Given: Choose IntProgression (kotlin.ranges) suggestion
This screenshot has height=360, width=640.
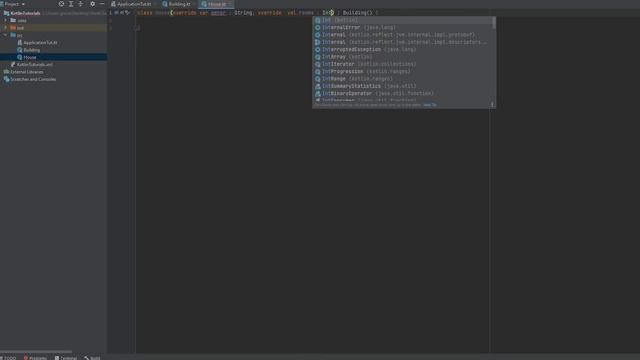Looking at the screenshot, I should (402, 71).
